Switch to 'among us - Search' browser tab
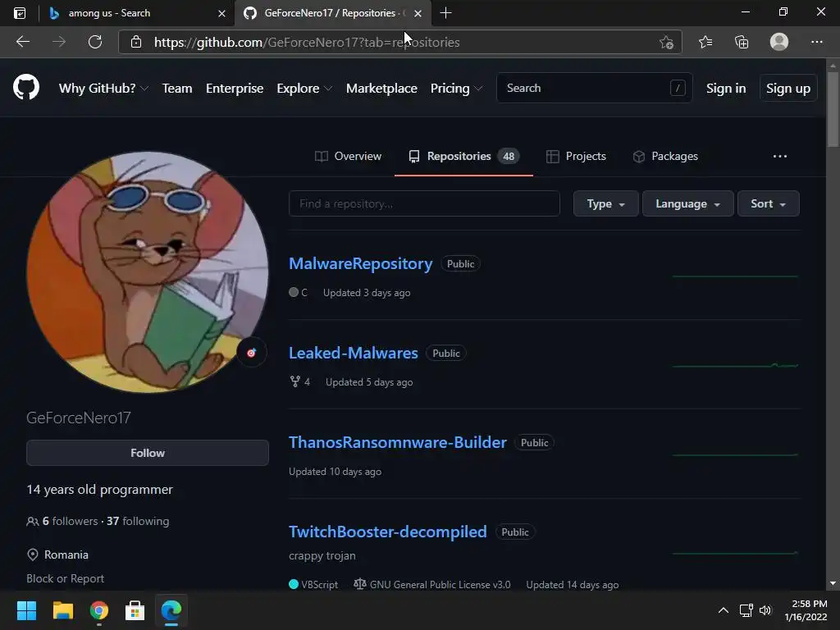The width and height of the screenshot is (840, 630). tap(136, 13)
